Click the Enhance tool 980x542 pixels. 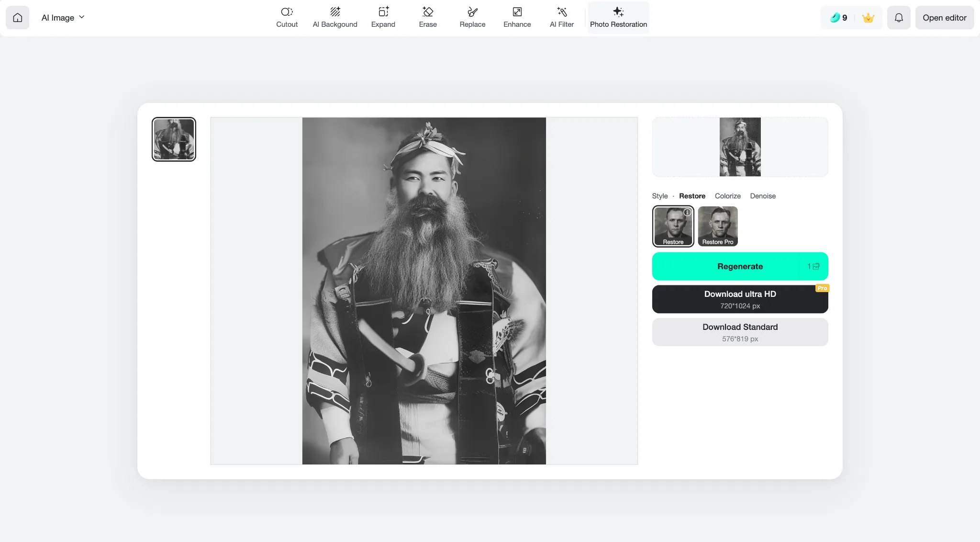click(517, 17)
